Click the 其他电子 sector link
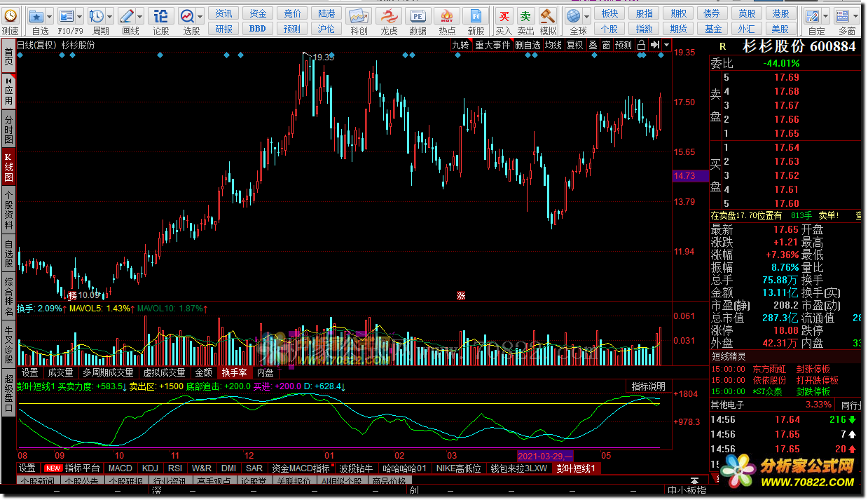This screenshot has height=500, width=868. click(x=727, y=405)
